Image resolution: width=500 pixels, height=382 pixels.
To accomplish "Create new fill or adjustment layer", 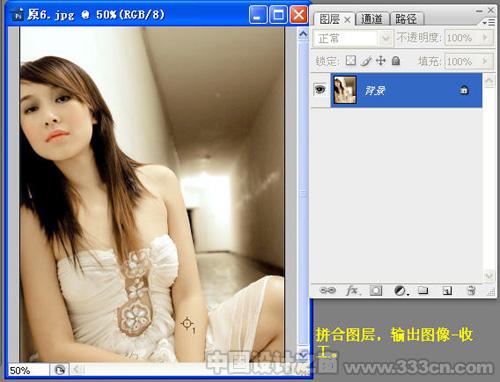I will 400,291.
